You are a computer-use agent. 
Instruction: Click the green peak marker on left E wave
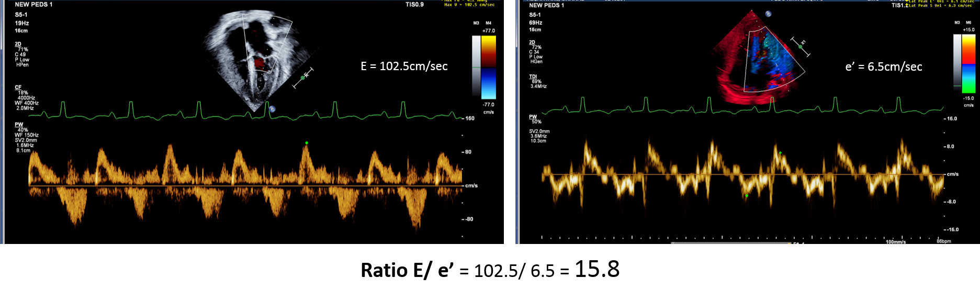point(307,142)
